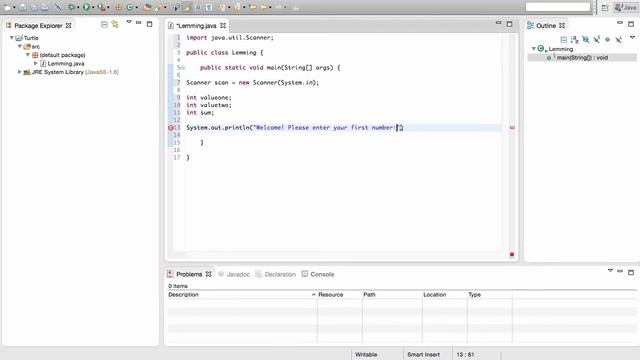Click the Search flashlight toolbar icon
The width and height of the screenshot is (640, 360).
(x=157, y=7)
